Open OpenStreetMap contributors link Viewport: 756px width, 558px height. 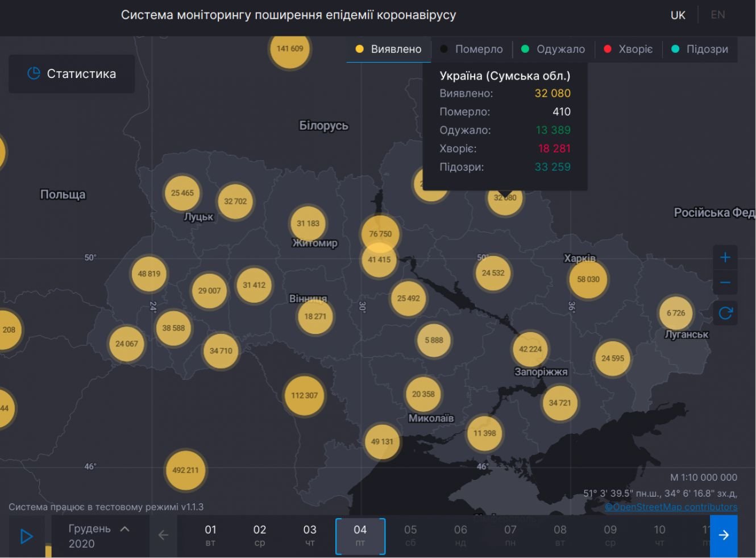point(671,507)
